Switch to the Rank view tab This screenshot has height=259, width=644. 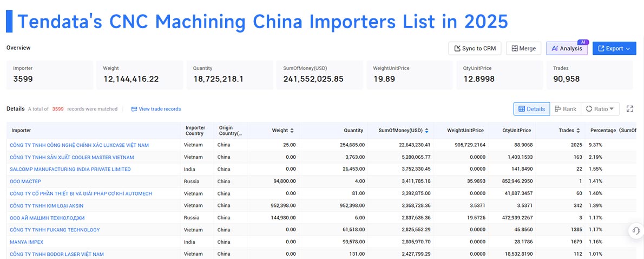[x=565, y=109]
